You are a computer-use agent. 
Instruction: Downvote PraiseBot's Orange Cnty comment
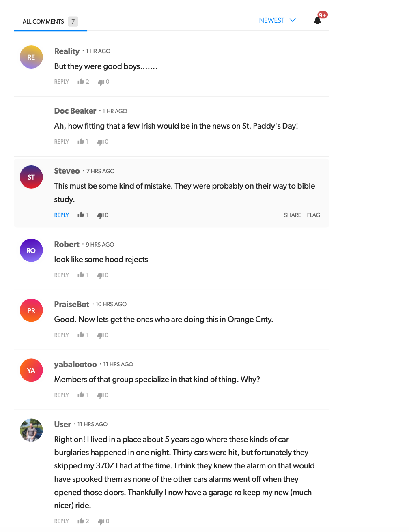[x=100, y=335]
